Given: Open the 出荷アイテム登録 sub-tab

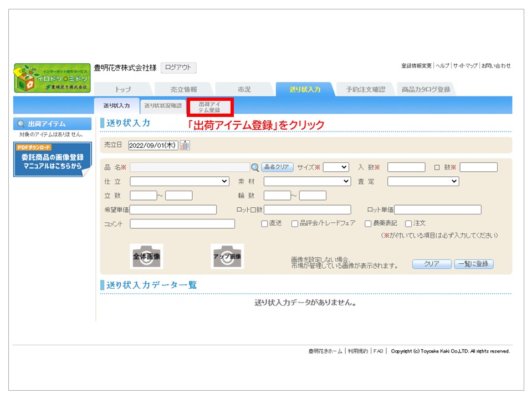Looking at the screenshot, I should 209,106.
